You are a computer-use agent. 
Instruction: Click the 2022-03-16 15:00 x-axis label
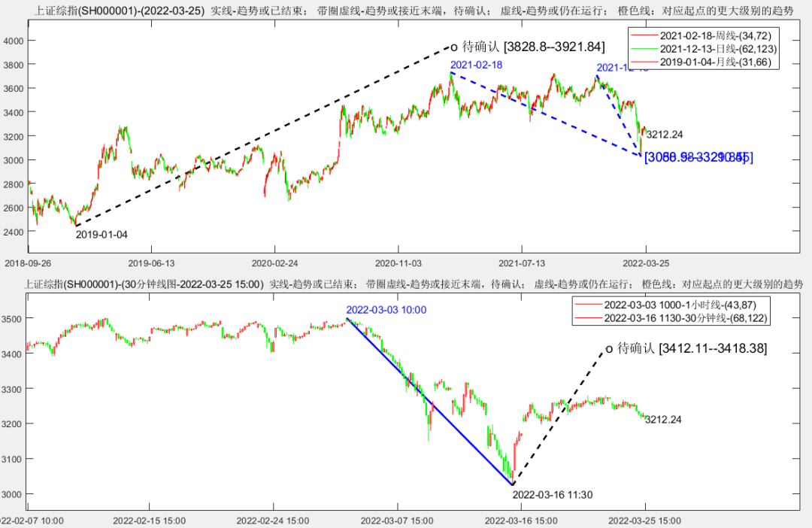521,520
